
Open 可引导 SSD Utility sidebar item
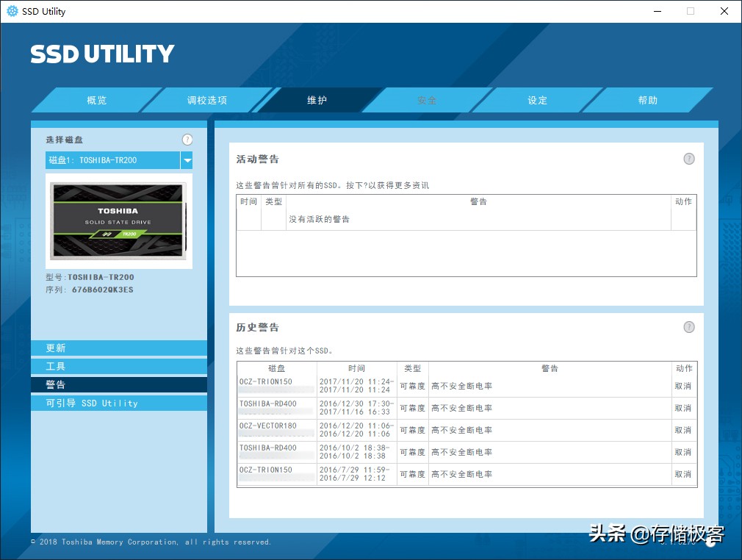[119, 403]
